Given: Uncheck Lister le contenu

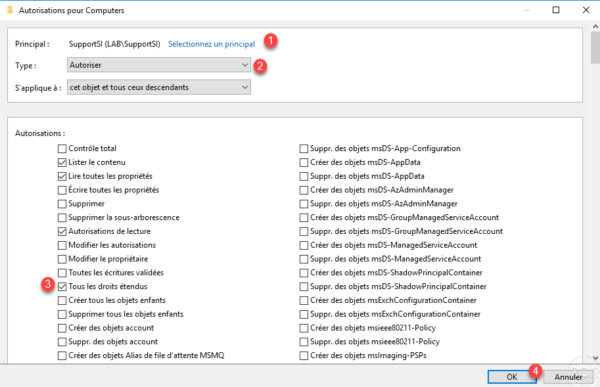Looking at the screenshot, I should (x=62, y=162).
